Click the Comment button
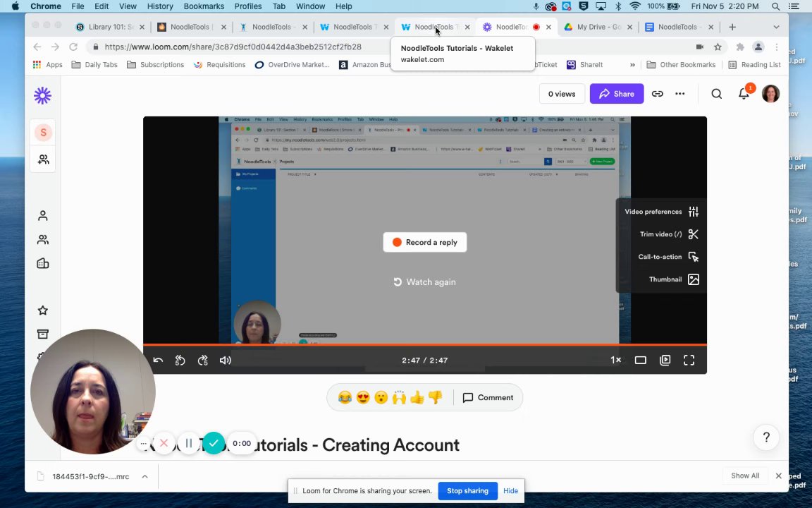Image resolution: width=812 pixels, height=508 pixels. pyautogui.click(x=488, y=398)
